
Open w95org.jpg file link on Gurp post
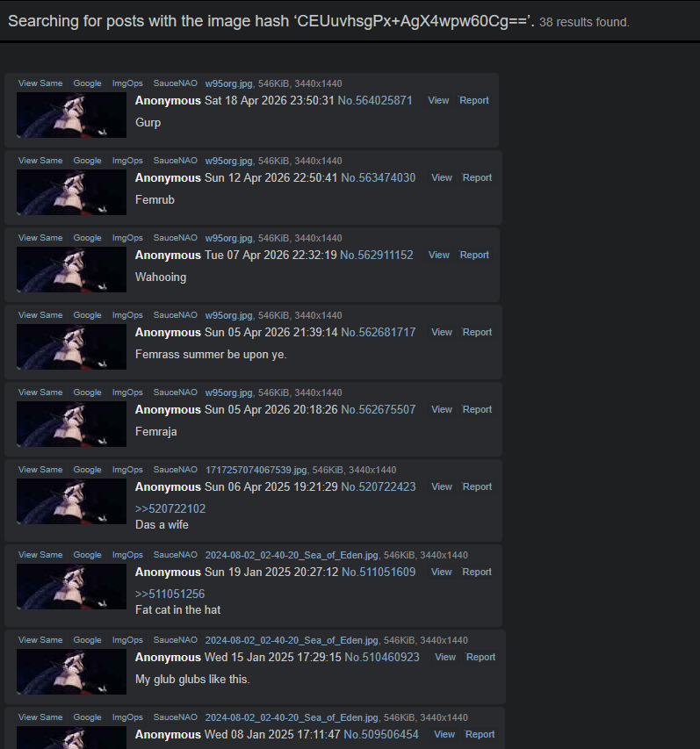229,83
